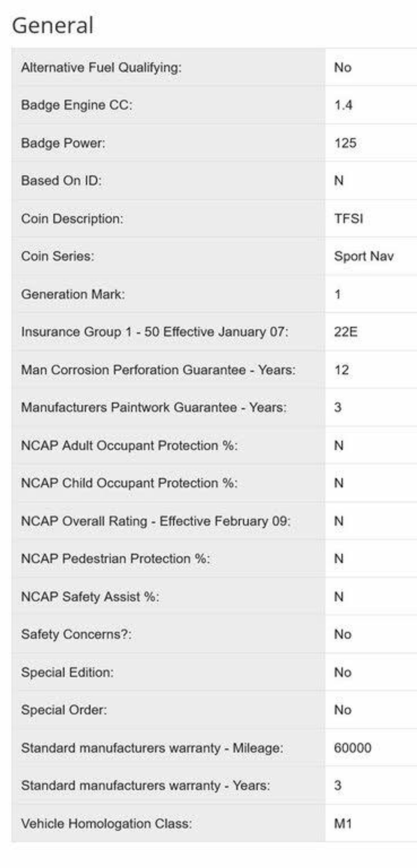Click the Coin Description value TFSI
This screenshot has height=868, width=417.
pyautogui.click(x=349, y=219)
